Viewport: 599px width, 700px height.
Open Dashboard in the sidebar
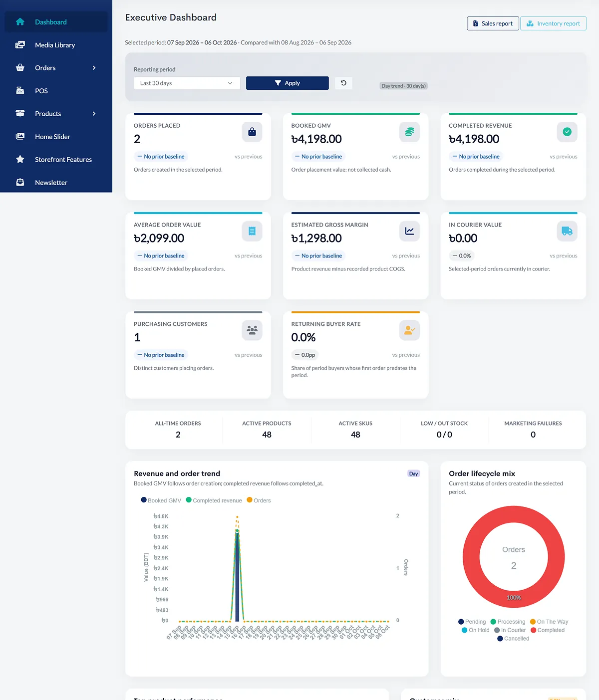pos(56,22)
